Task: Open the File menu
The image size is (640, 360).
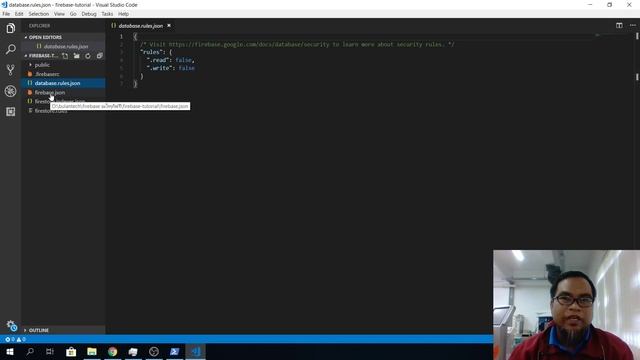Action: click(x=6, y=14)
